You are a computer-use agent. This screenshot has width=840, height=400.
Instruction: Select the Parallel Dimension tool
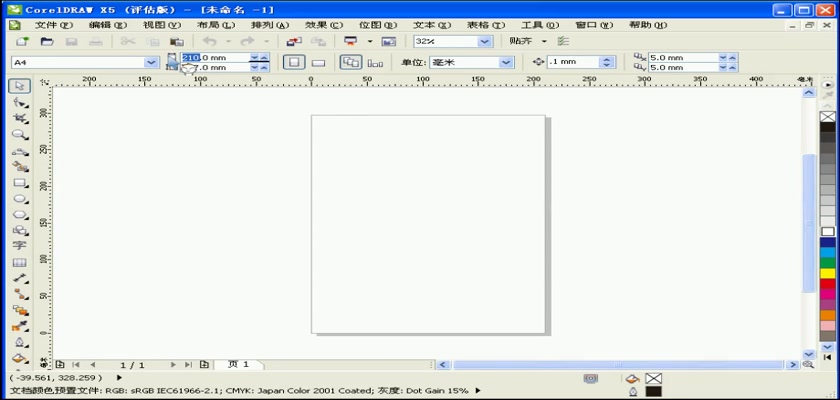(x=20, y=278)
